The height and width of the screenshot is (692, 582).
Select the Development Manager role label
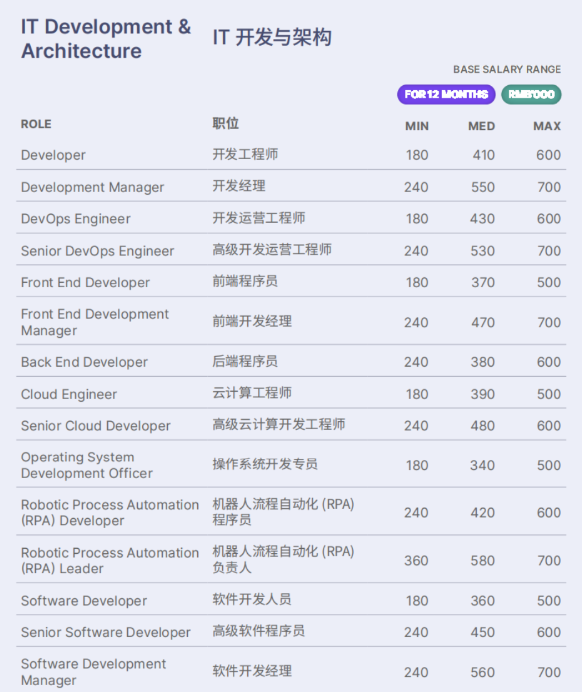pyautogui.click(x=92, y=187)
